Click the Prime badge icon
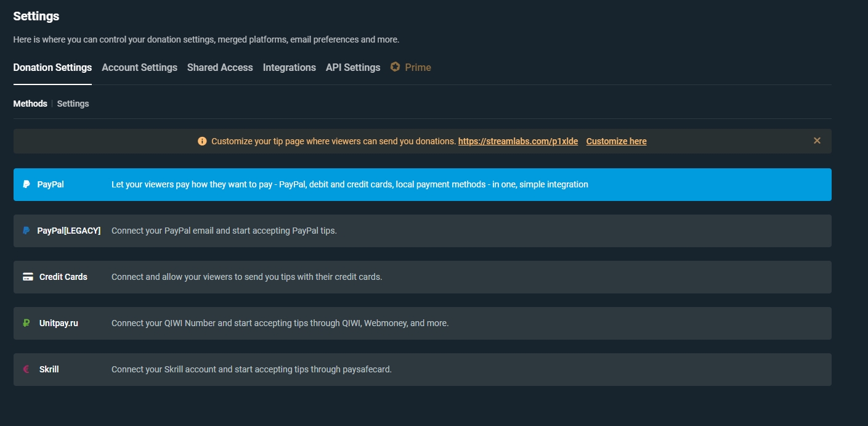The height and width of the screenshot is (426, 868). point(395,67)
